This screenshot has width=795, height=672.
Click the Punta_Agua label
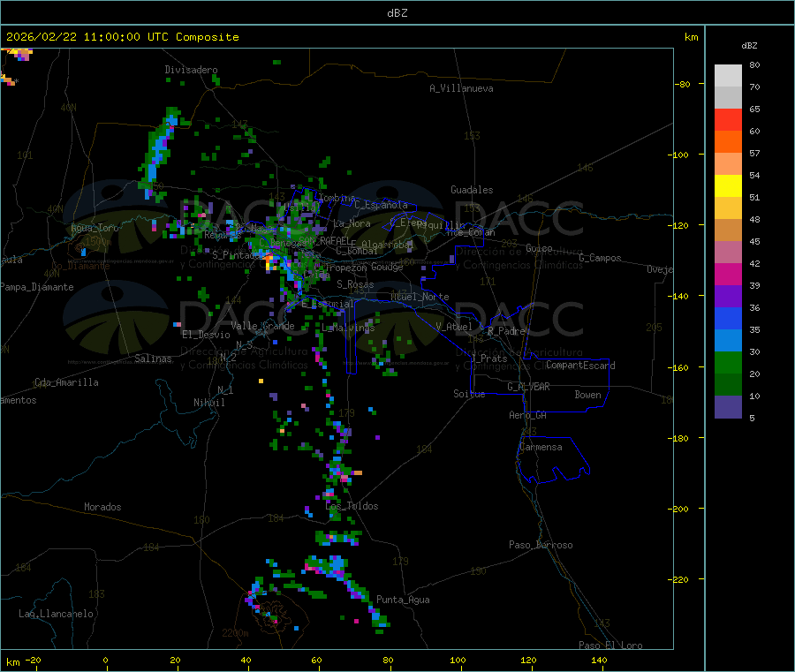(403, 600)
